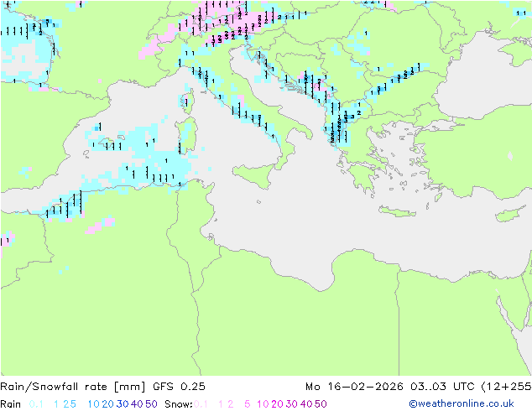
Task: Click the 'Snow:' legend label
Action: point(179,404)
